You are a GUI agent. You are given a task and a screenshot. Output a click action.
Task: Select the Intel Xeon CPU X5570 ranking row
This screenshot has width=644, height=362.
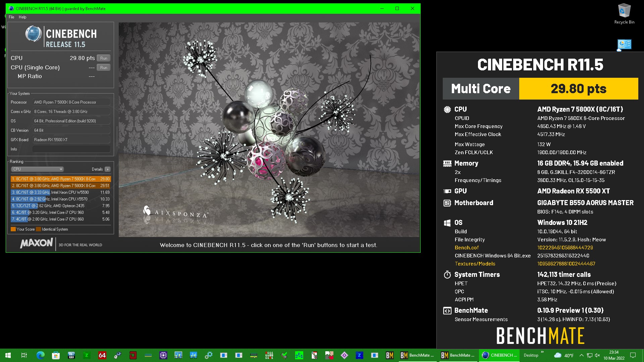(x=61, y=199)
